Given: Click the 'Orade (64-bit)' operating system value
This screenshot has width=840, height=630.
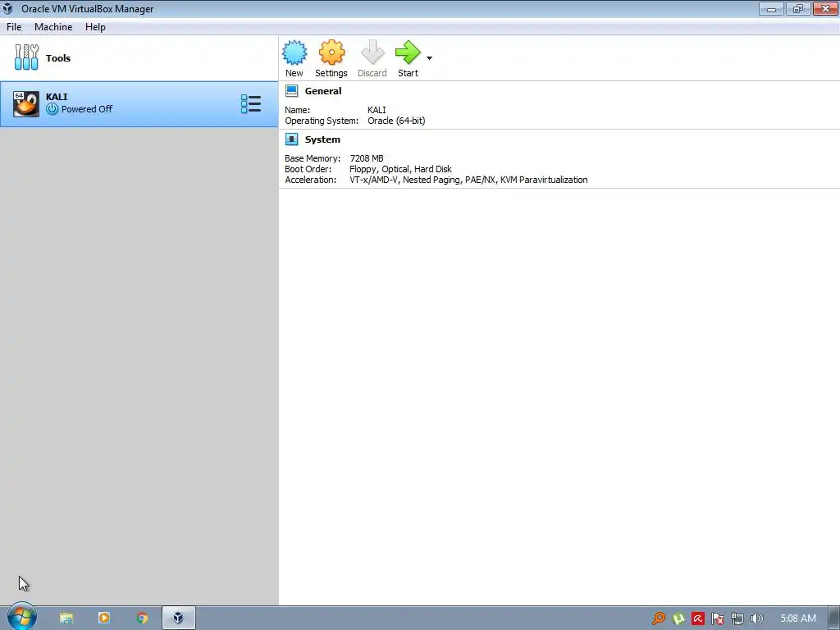Looking at the screenshot, I should (x=396, y=121).
